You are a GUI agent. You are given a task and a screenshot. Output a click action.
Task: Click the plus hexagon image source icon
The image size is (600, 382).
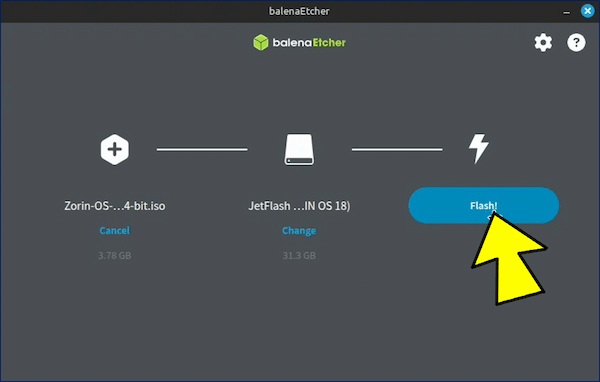click(114, 149)
